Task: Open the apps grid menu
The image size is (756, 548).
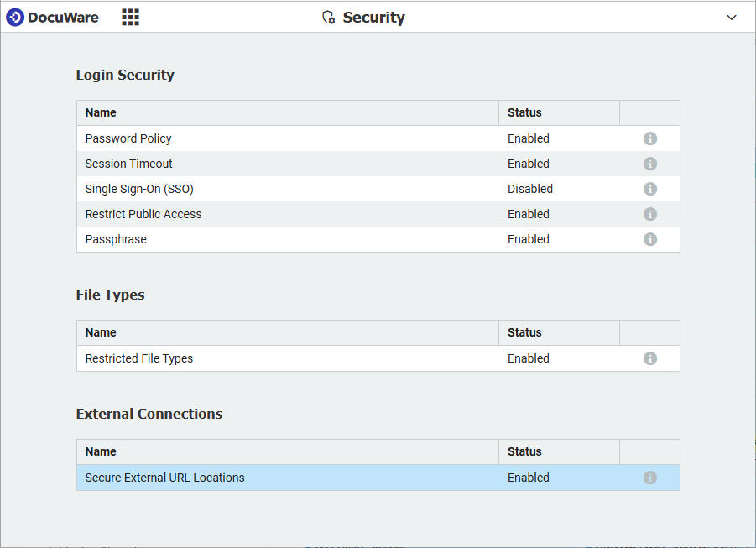Action: [x=130, y=17]
